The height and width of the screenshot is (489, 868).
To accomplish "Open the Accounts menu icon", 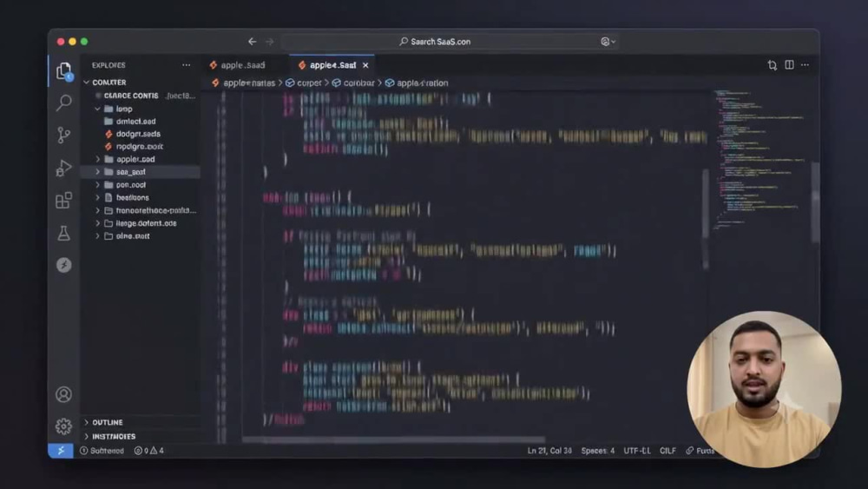I will coord(63,394).
